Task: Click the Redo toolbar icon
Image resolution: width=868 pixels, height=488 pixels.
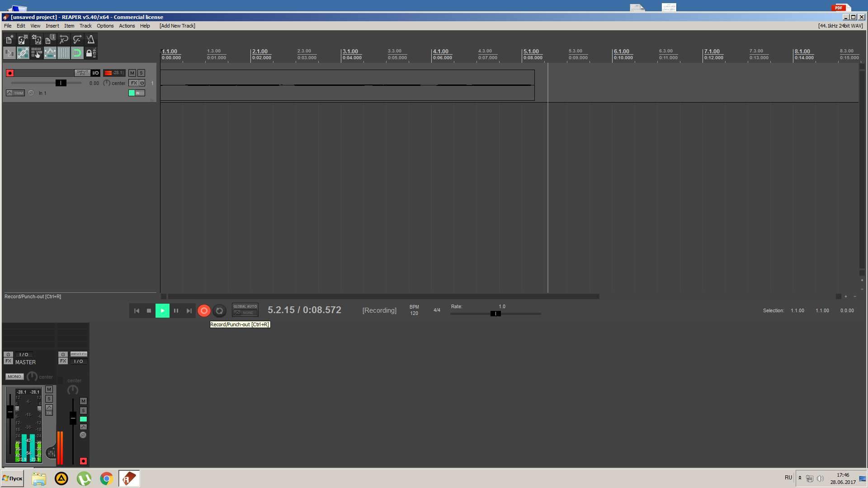Action: (77, 40)
